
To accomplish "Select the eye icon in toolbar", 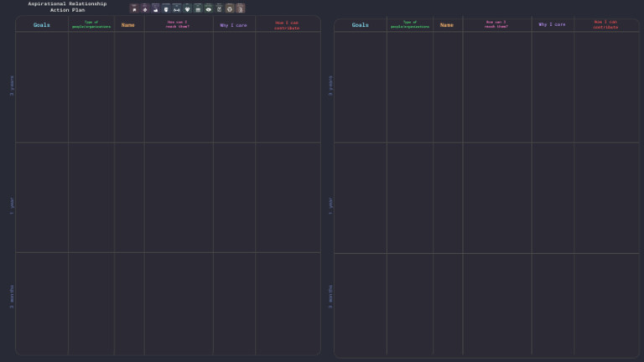I will point(209,8).
